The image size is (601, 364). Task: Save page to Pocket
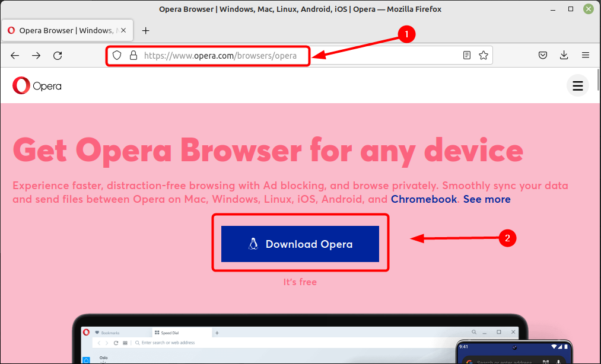543,55
